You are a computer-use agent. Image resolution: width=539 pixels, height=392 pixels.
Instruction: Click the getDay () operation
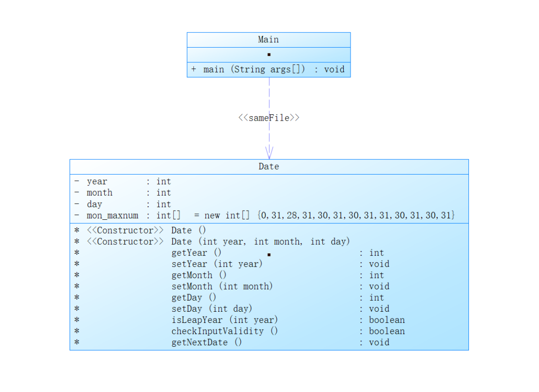194,298
